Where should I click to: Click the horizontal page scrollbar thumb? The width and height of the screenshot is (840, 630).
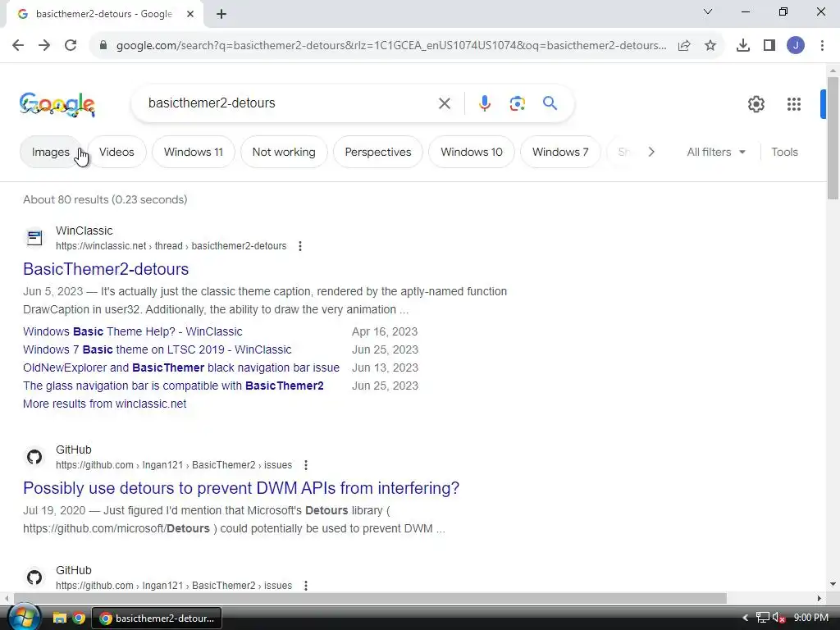pos(370,598)
